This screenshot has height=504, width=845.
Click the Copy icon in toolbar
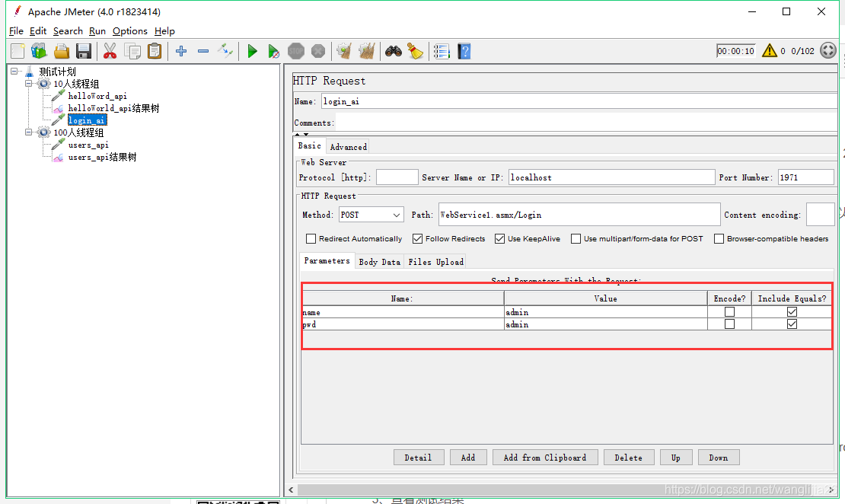coord(132,51)
